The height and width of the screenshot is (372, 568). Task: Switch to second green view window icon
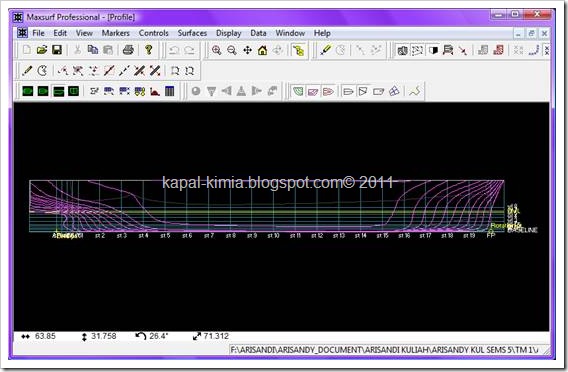coord(43,91)
